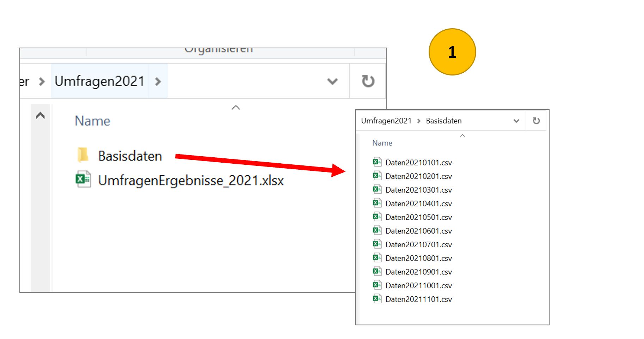The width and height of the screenshot is (644, 339).
Task: Click the file icon of Daten20210101.csv
Action: tap(377, 162)
